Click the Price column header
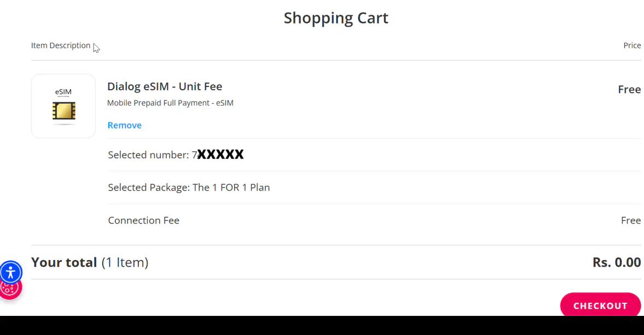644x335 pixels. (632, 45)
